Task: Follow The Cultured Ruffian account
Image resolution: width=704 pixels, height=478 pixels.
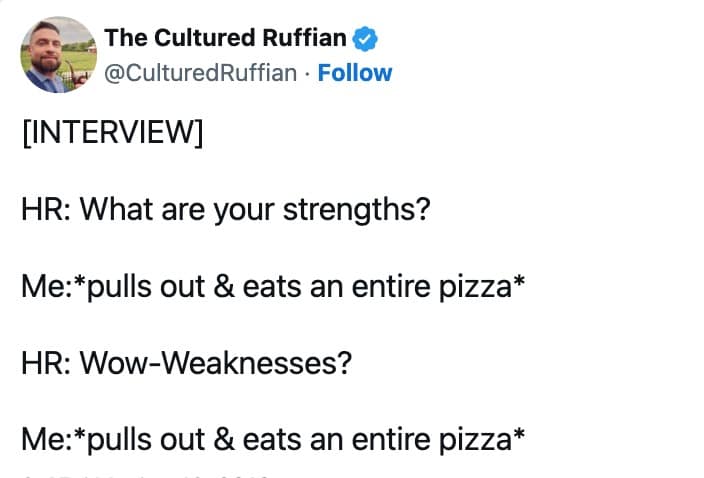Action: point(355,73)
